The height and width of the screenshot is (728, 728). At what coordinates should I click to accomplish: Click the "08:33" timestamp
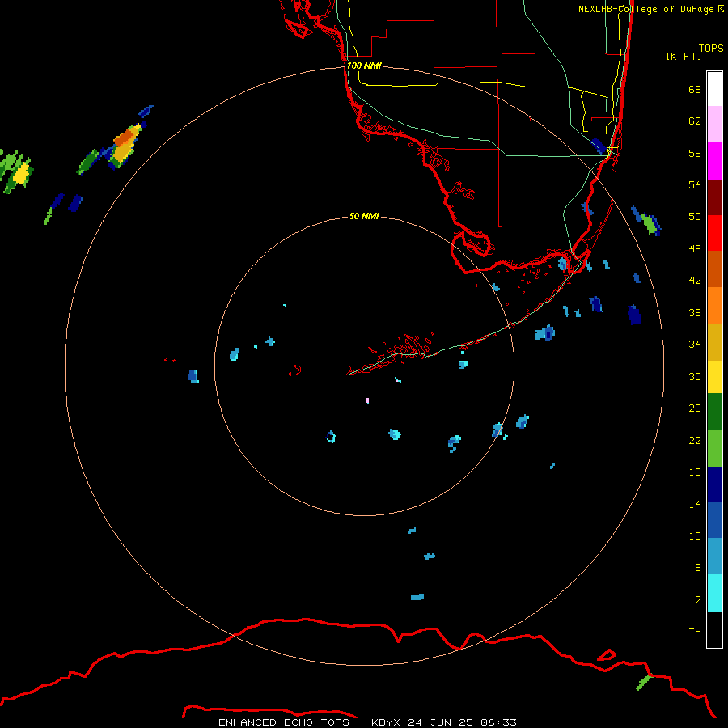coord(498,722)
